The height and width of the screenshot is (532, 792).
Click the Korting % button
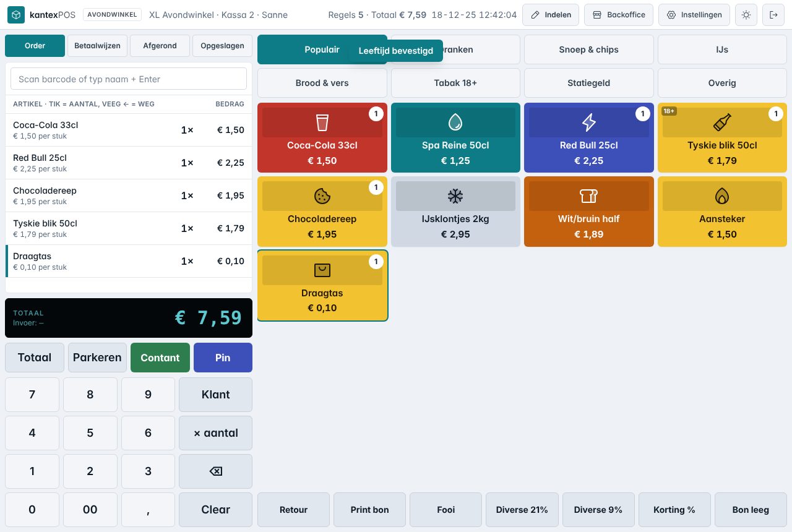pyautogui.click(x=674, y=510)
